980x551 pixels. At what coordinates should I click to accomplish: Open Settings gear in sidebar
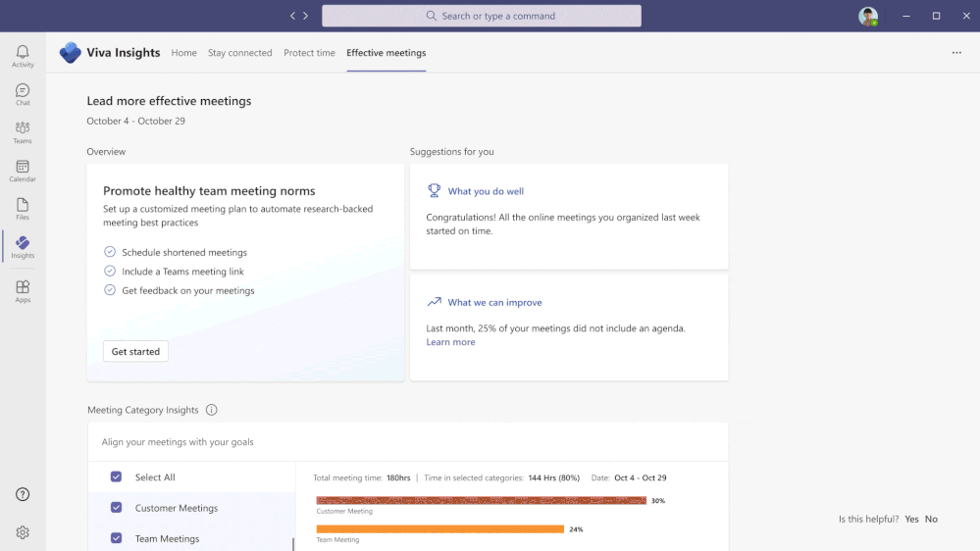coord(23,532)
